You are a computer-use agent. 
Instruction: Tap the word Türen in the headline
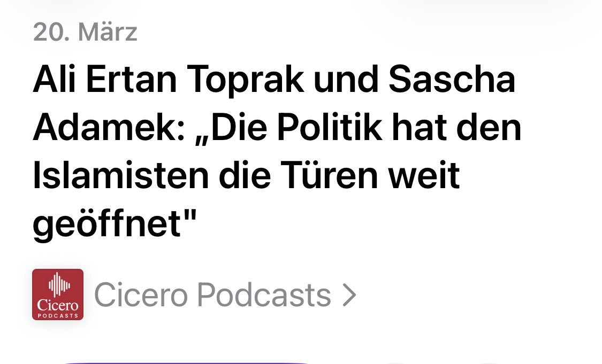tap(329, 175)
